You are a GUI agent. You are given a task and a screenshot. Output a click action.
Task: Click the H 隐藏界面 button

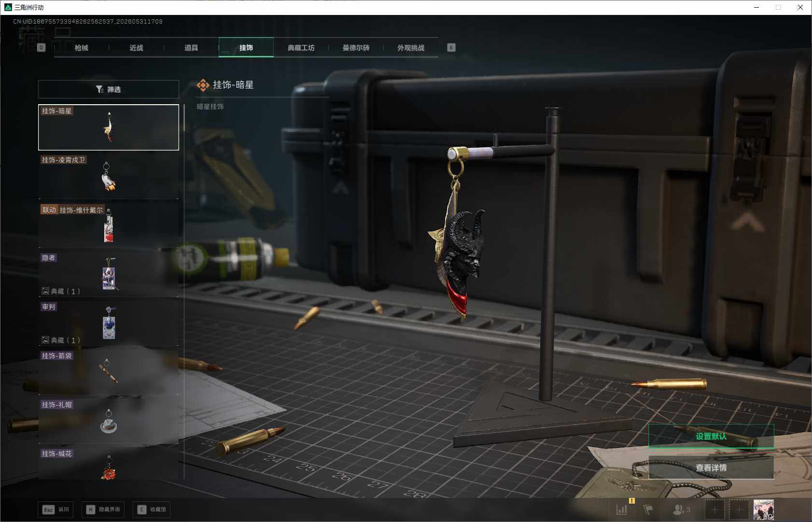[x=103, y=509]
